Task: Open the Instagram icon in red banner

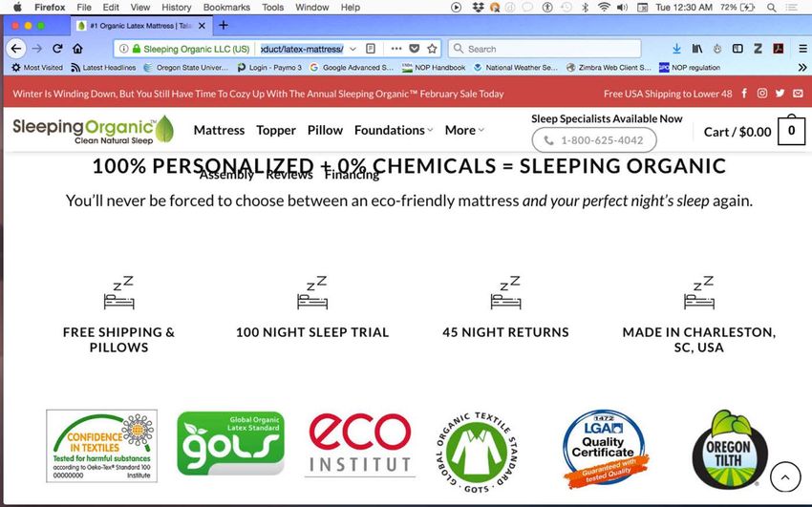Action: (761, 94)
